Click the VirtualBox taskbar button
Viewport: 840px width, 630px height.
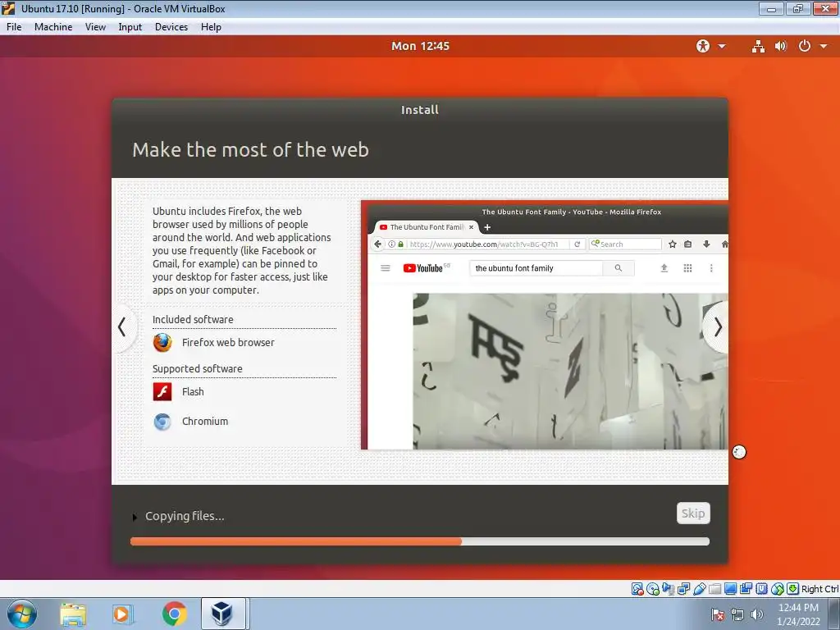pos(223,614)
